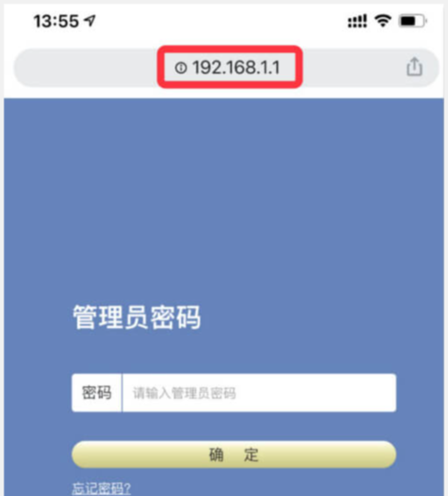448x496 pixels.
Task: Click the 确定 confirm button
Action: point(234,454)
